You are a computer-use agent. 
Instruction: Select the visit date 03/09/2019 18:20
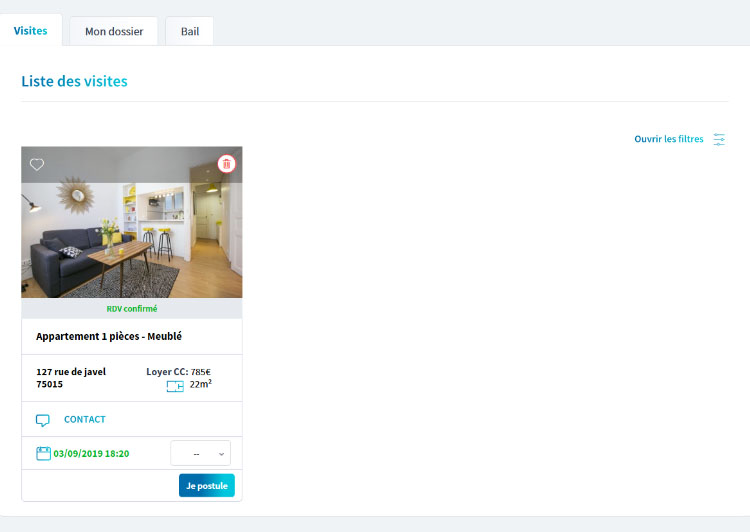point(91,453)
